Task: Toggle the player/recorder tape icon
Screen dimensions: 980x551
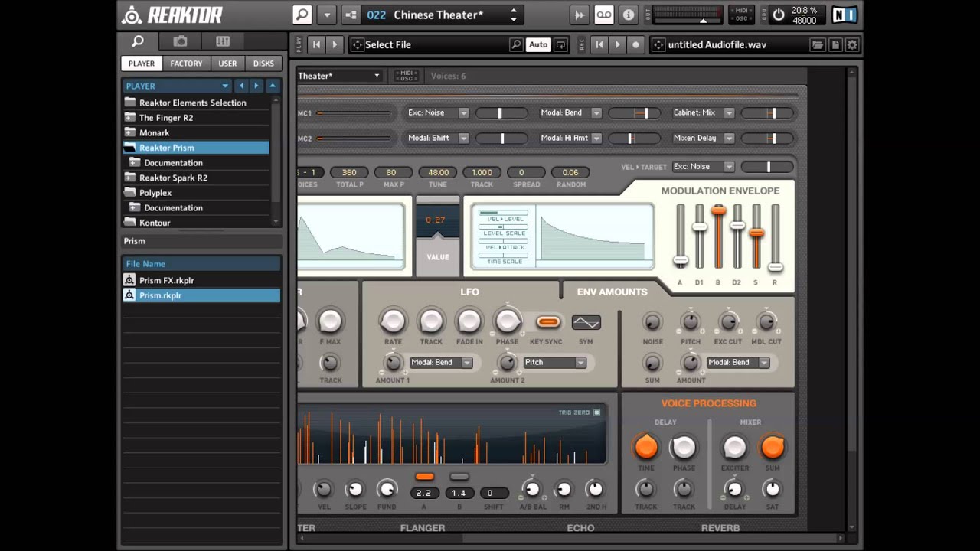Action: click(x=604, y=15)
